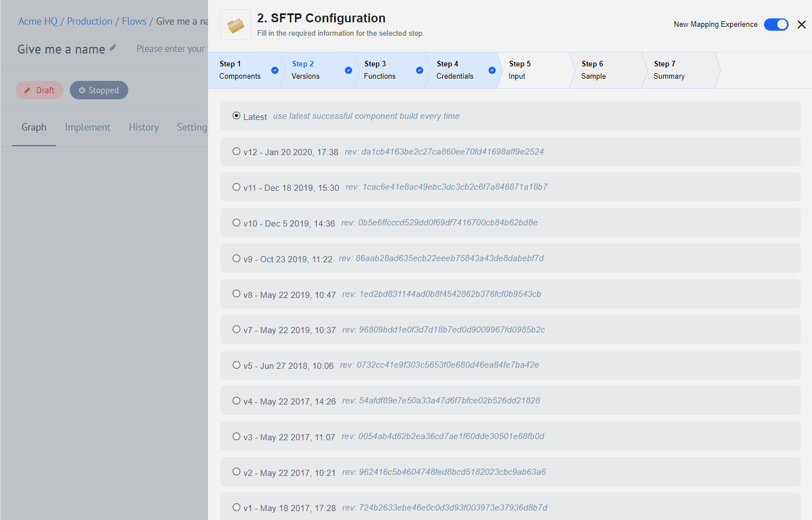Click the flow description input field
The image size is (812, 520).
[x=172, y=49]
